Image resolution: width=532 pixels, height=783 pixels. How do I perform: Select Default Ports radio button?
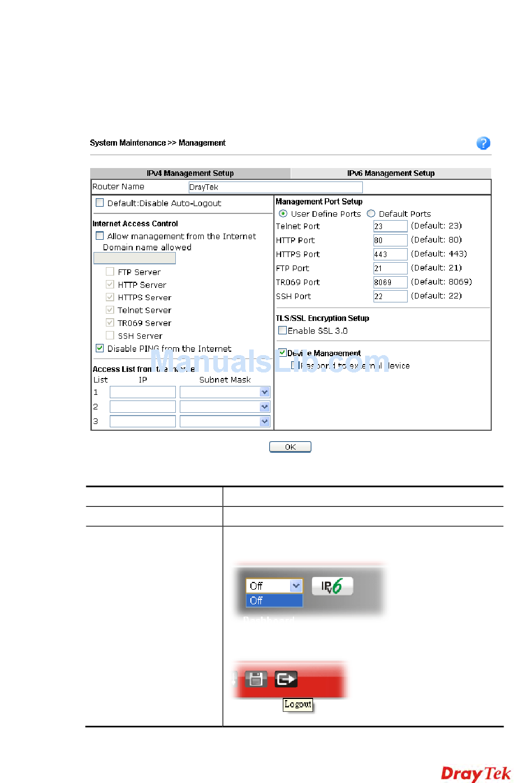pyautogui.click(x=371, y=213)
